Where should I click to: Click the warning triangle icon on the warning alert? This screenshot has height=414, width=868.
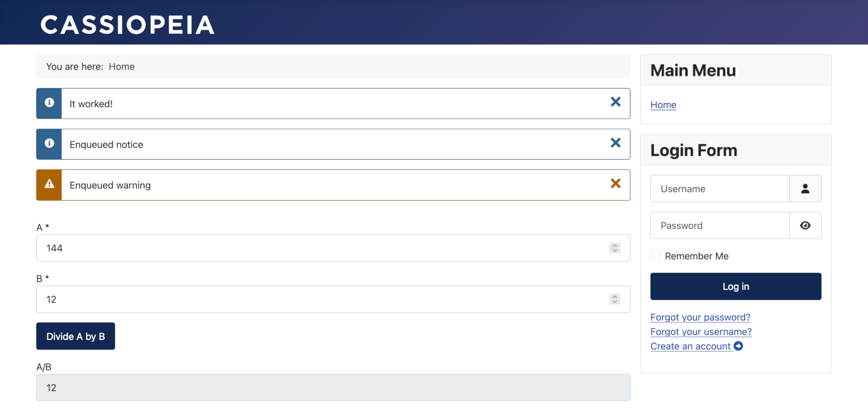click(49, 185)
